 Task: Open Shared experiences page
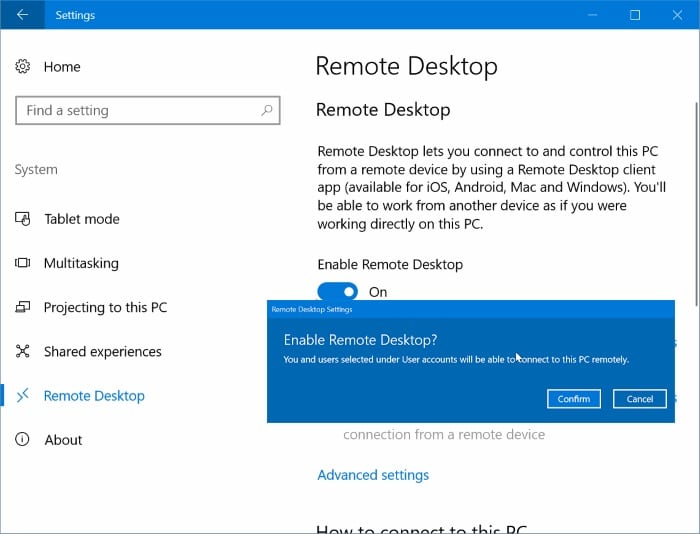103,351
